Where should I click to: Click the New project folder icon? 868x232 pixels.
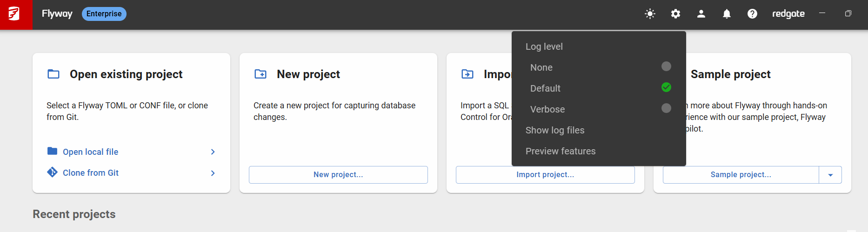[x=260, y=74]
